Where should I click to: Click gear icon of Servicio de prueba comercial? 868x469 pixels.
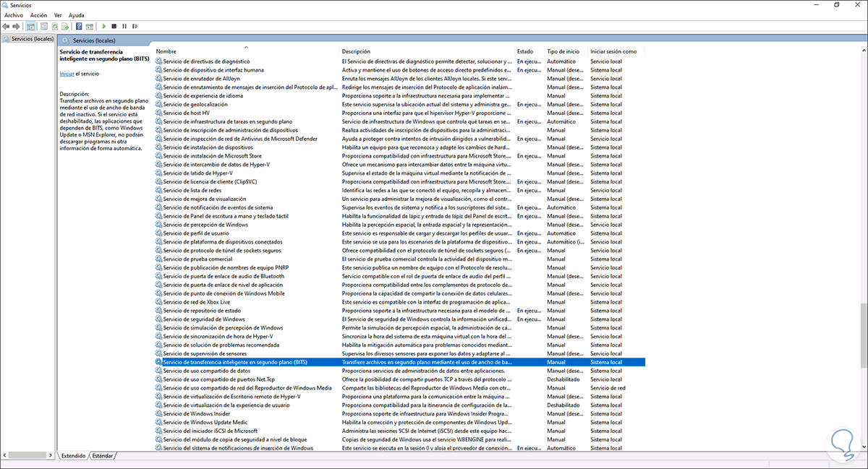(159, 259)
